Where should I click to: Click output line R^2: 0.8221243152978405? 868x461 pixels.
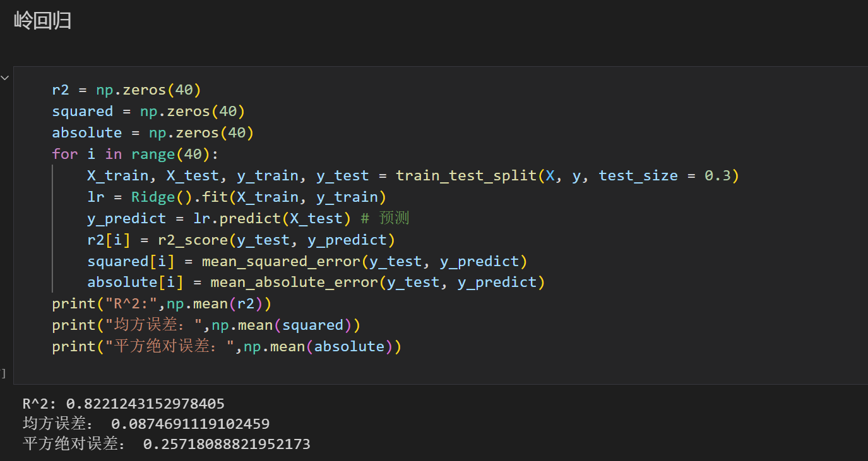click(x=124, y=404)
